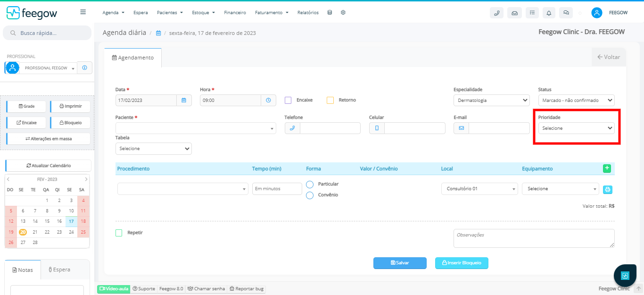Click the Imprimir button
This screenshot has width=644, height=295.
point(70,106)
